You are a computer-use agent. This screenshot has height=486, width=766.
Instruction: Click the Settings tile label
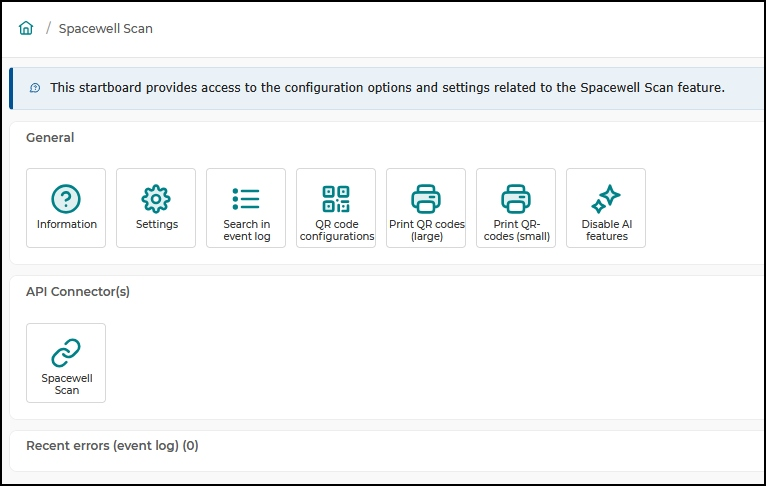click(157, 224)
